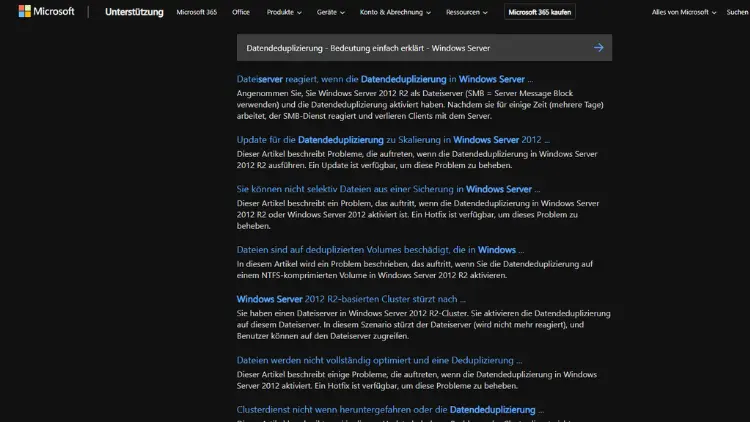
Task: Open the Unterstützung home link
Action: (x=134, y=12)
